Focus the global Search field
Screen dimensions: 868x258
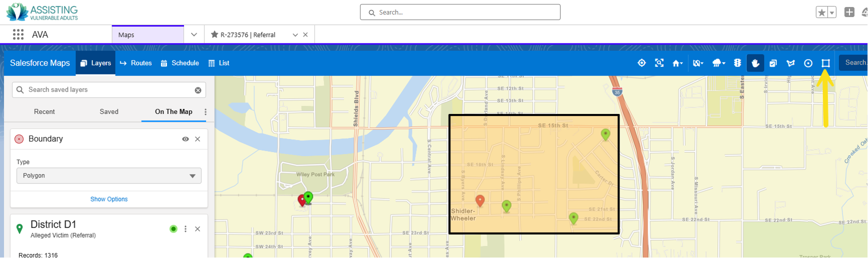(x=460, y=12)
